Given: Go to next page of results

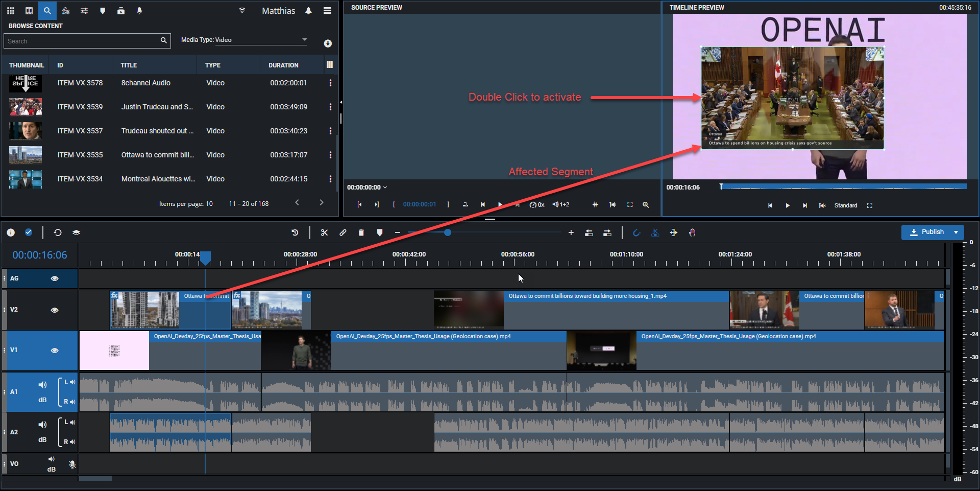Looking at the screenshot, I should 322,203.
